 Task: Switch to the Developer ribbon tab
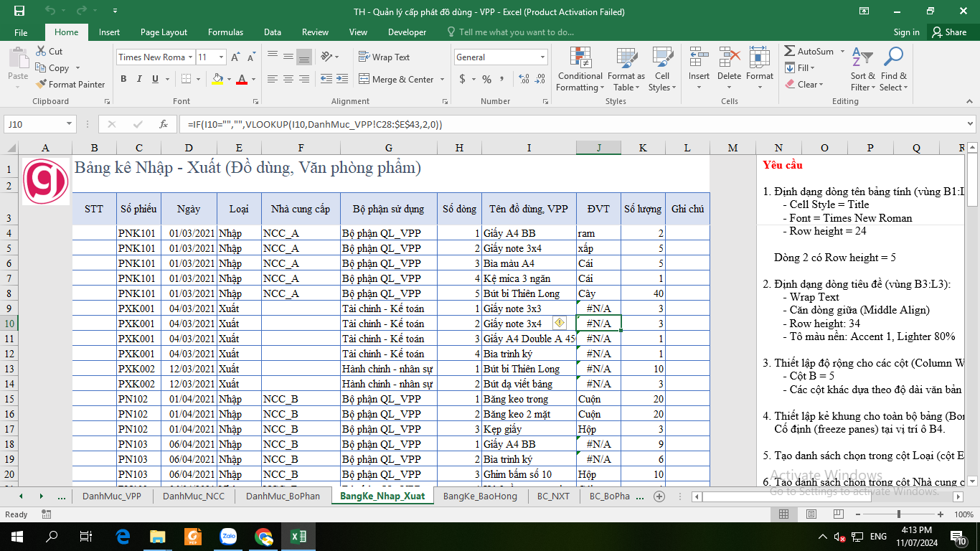click(407, 32)
